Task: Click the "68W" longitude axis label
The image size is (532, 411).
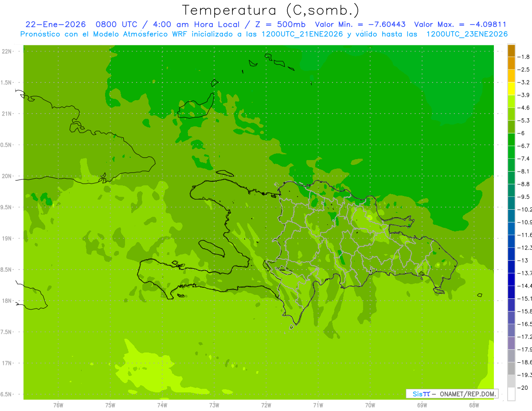Action: pos(474,405)
